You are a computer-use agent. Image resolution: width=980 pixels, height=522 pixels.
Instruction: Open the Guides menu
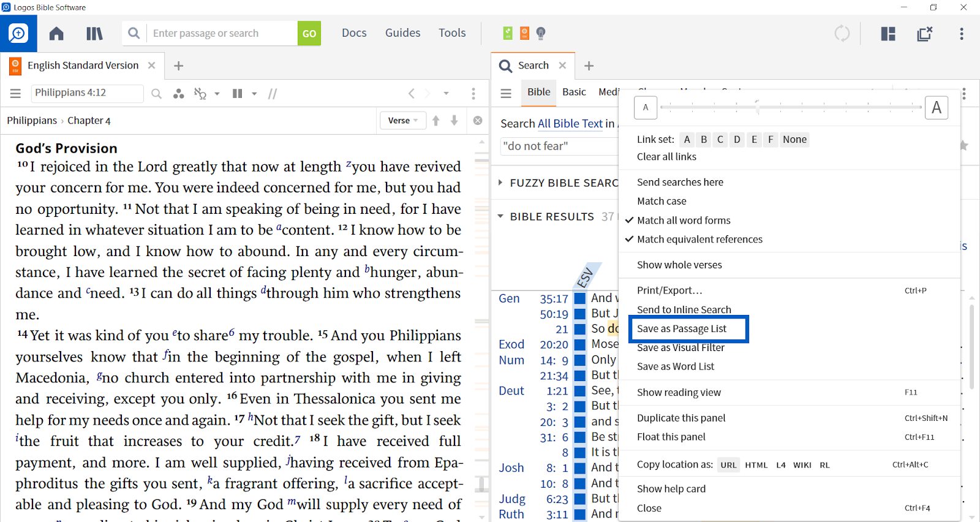pos(402,33)
